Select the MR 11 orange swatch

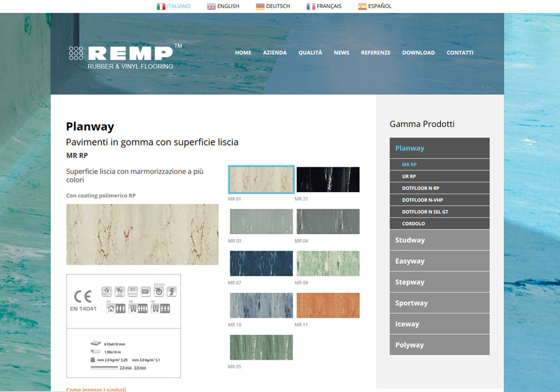point(328,306)
